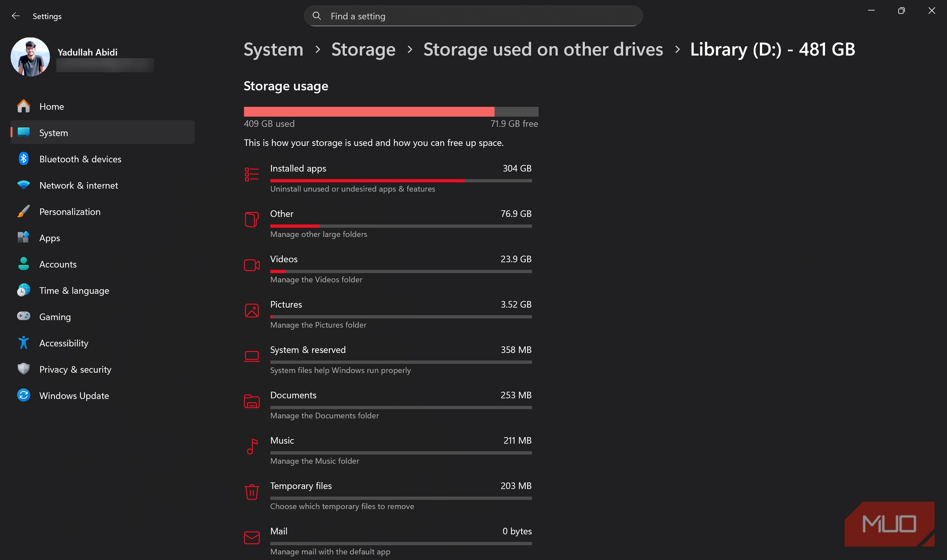Click the Temporary files trash icon
This screenshot has height=560, width=947.
point(252,492)
